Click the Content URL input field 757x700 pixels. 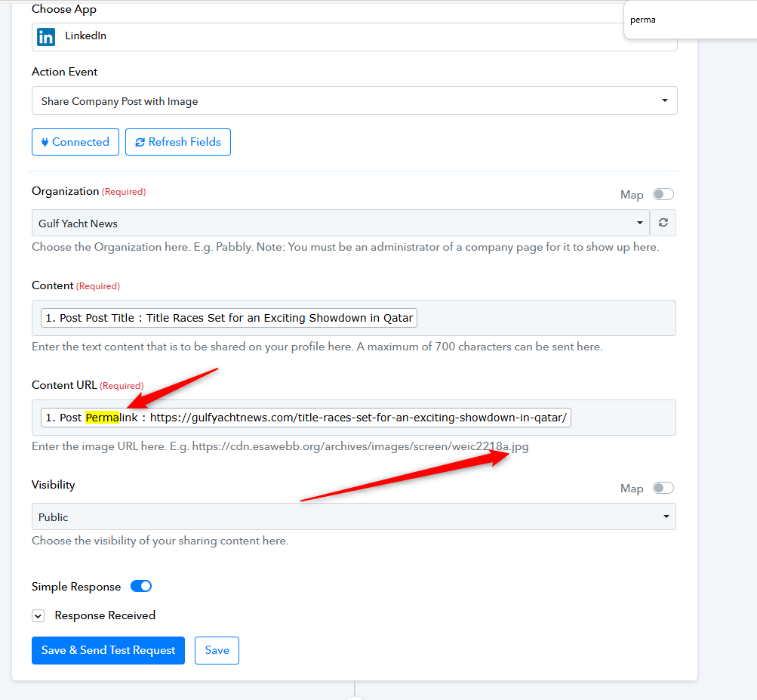pos(623,418)
